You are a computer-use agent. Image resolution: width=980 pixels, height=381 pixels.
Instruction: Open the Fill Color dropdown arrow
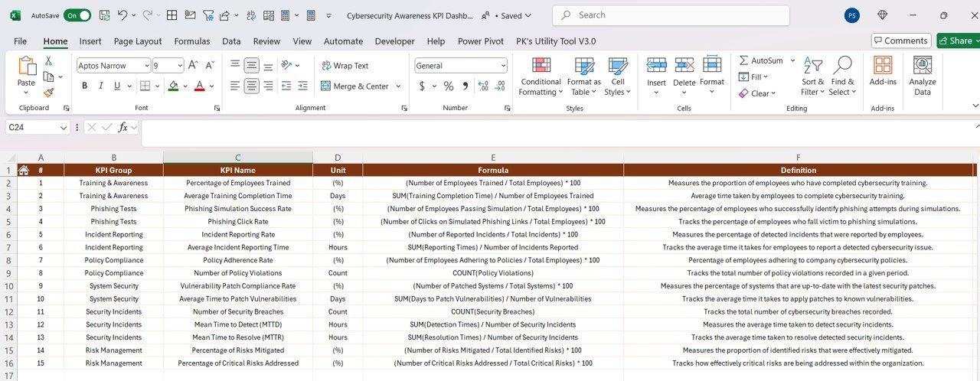click(185, 86)
